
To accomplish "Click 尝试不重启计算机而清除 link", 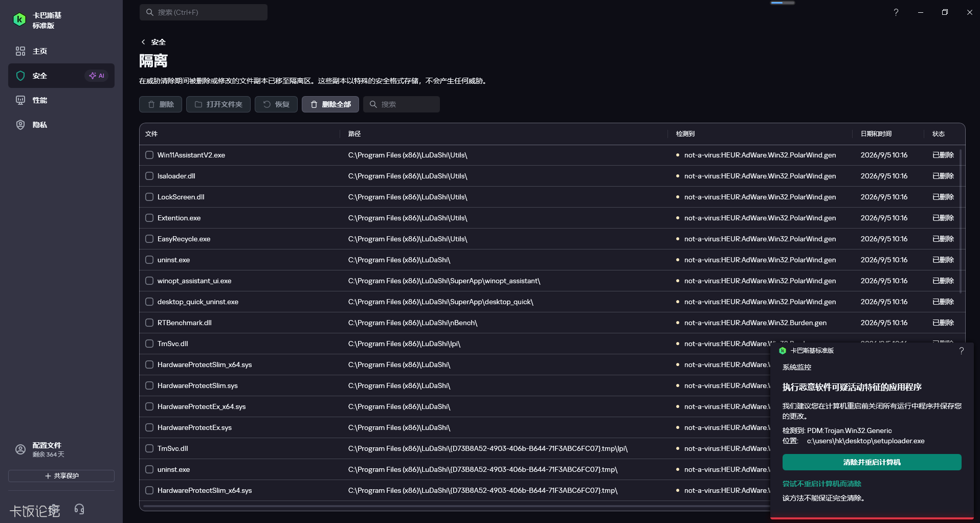I will 821,484.
